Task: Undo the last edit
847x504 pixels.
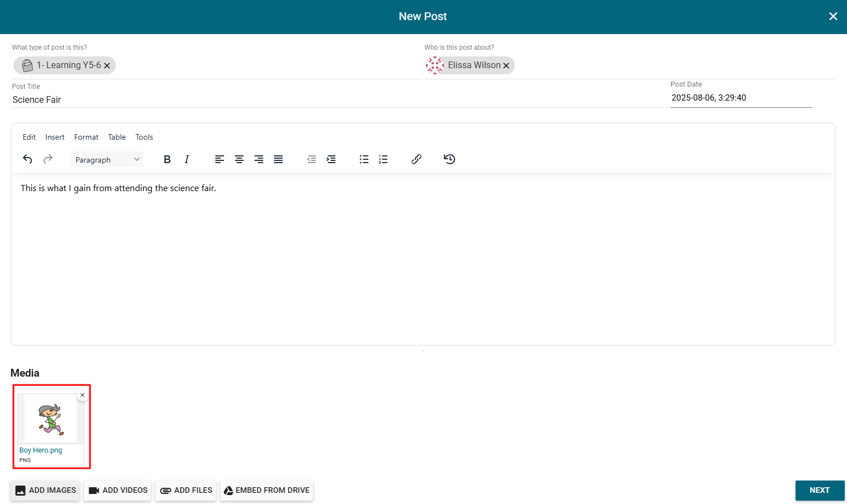Action: tap(27, 159)
